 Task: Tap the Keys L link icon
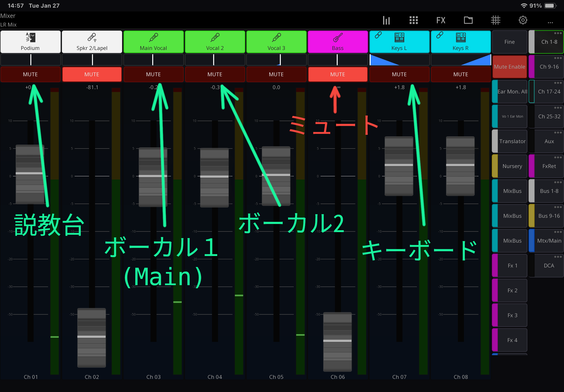pyautogui.click(x=378, y=35)
